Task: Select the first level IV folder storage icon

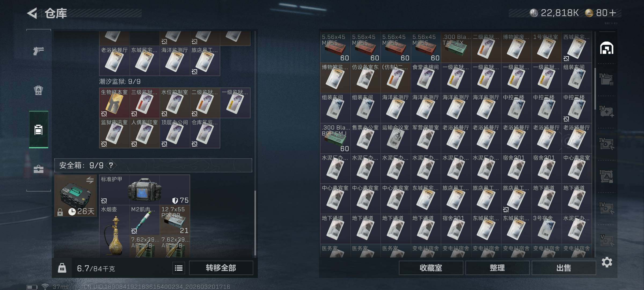Action: [606, 79]
